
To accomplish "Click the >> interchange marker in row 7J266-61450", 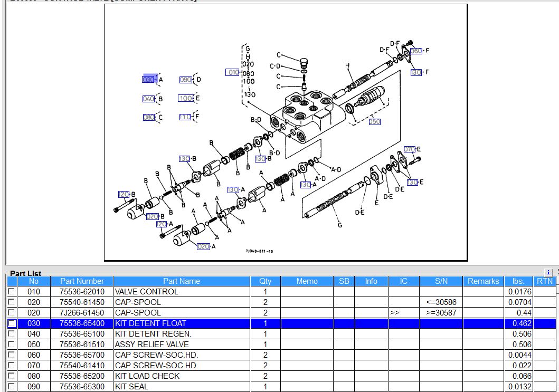I will click(x=394, y=313).
